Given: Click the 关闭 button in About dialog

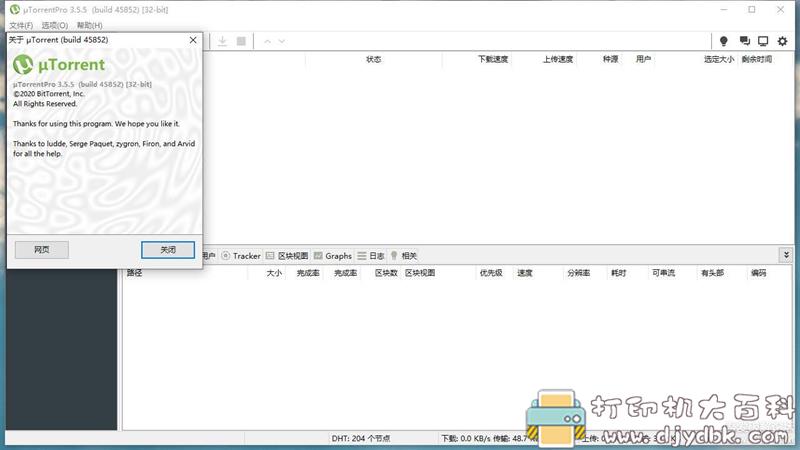Looking at the screenshot, I should point(168,249).
